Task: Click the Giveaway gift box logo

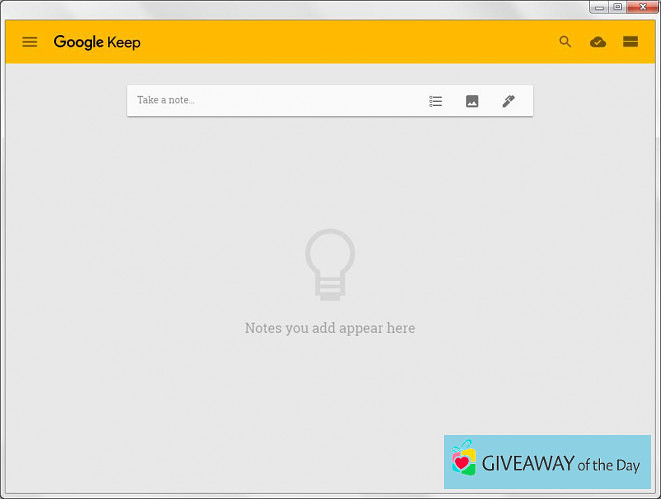Action: [x=462, y=460]
